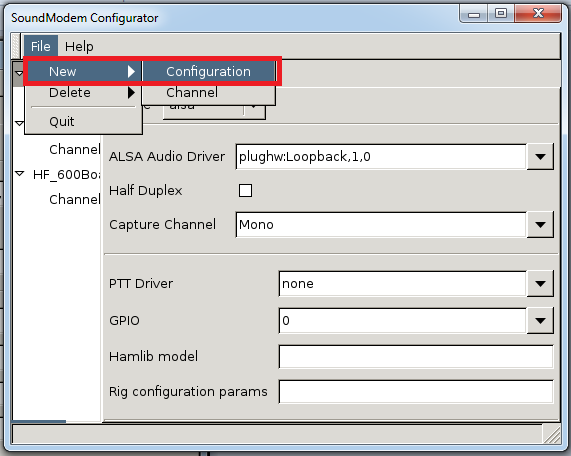This screenshot has height=456, width=571.
Task: Toggle the Half Duplex checkbox
Action: coord(245,190)
